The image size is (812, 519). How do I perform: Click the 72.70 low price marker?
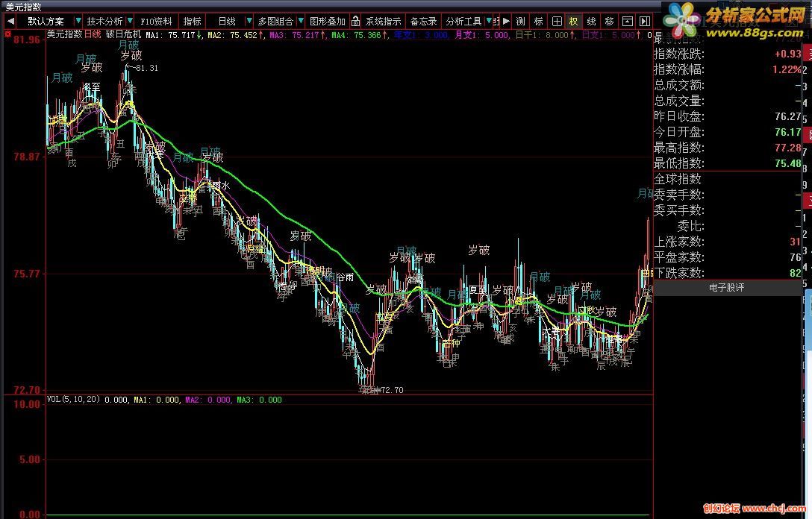tap(392, 390)
